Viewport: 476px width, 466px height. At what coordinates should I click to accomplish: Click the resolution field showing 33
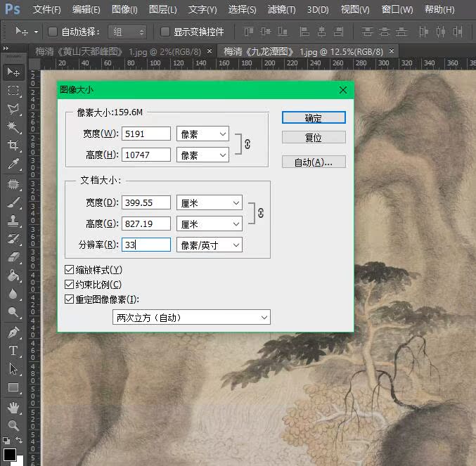pyautogui.click(x=146, y=245)
